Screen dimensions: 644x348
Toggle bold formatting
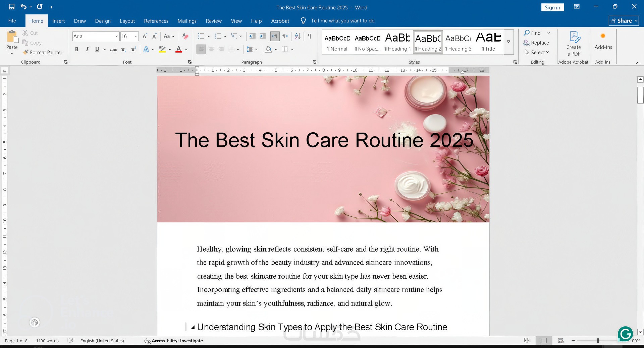[77, 50]
